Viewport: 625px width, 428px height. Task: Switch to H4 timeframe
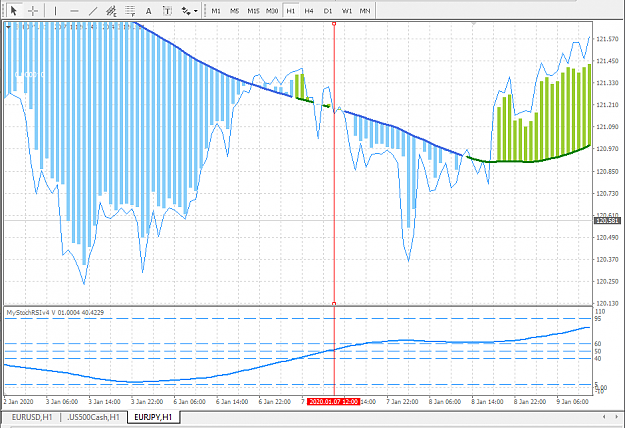tap(309, 11)
